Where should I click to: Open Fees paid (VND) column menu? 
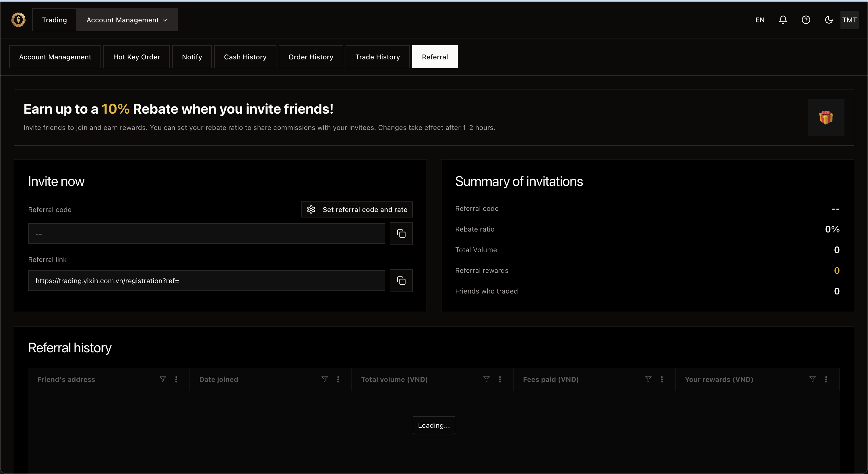(x=662, y=379)
